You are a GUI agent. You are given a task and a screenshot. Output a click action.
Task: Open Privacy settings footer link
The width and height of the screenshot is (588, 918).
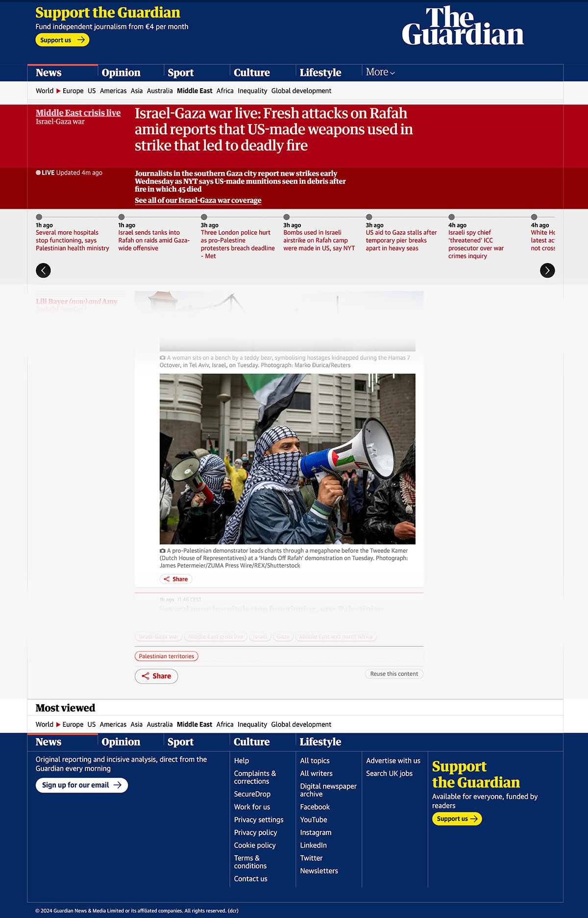259,819
